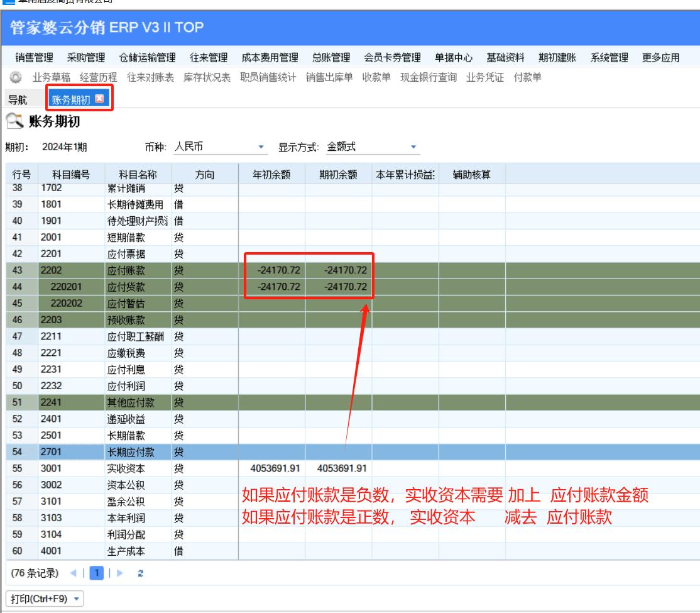The image size is (700, 613).
Task: Click the 行号 column header
Action: 22,174
